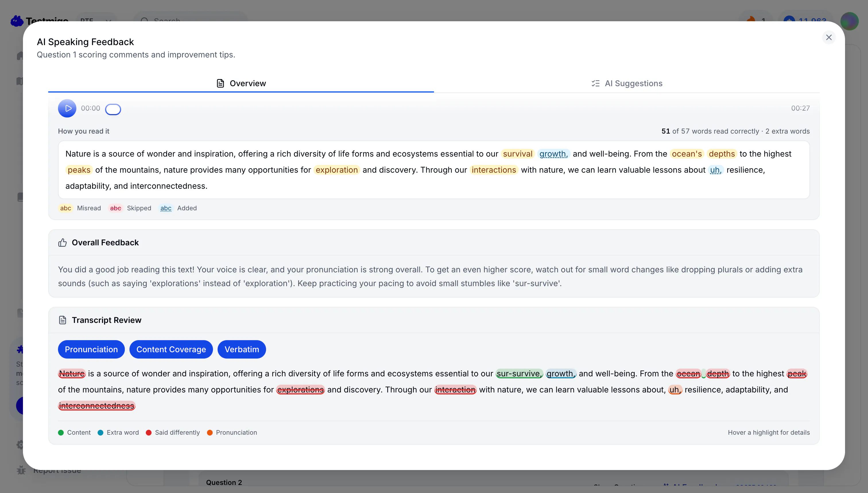Click the struck-through 'Nature' in transcript
868x493 pixels.
click(72, 374)
